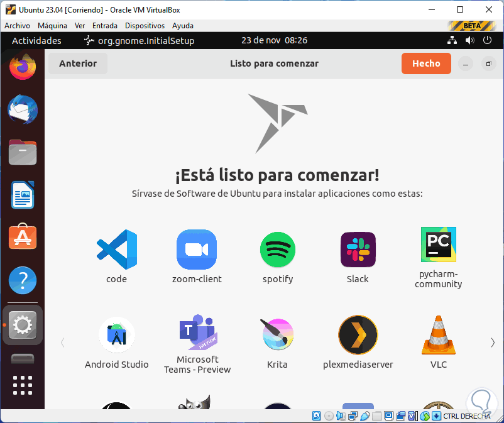The width and height of the screenshot is (504, 423).
Task: Open Ubuntu Software from the dock
Action: point(22,236)
